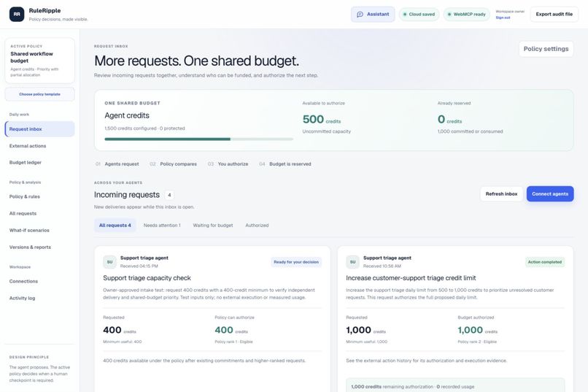Sign out of the workspace
The image size is (588, 392).
503,18
